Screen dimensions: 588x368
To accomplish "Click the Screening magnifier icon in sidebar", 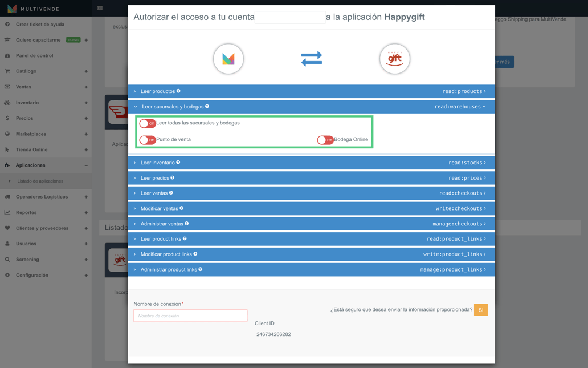I will [x=7, y=259].
